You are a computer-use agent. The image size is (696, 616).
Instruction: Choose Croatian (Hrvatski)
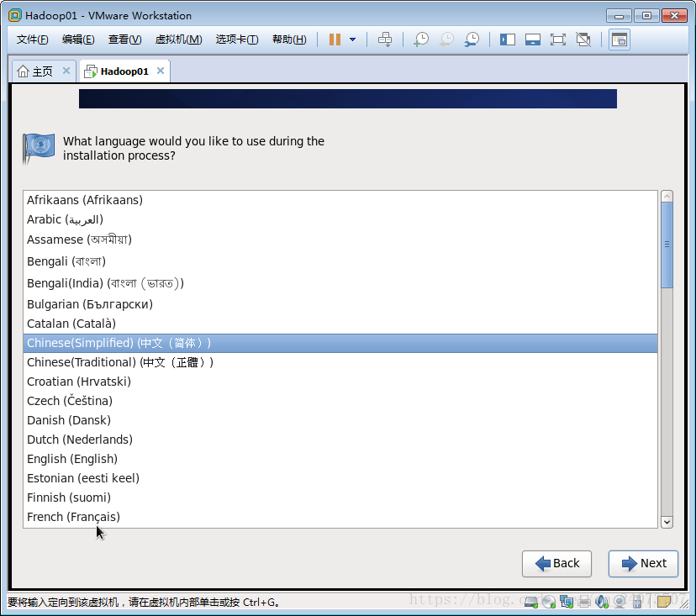pos(340,382)
